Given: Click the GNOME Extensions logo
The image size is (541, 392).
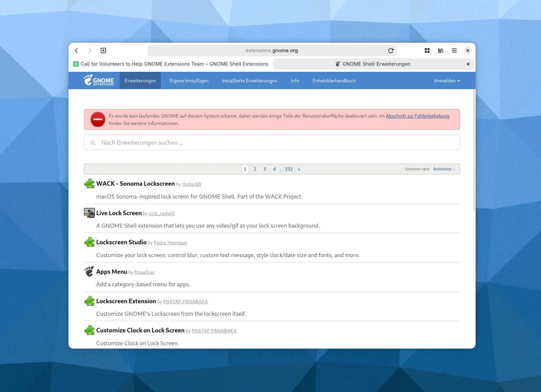Looking at the screenshot, I should 98,80.
